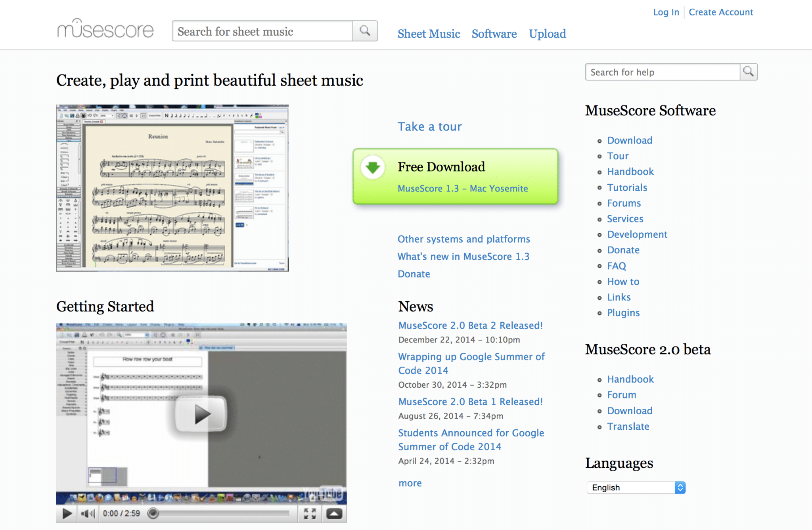
Task: Open Forums in the sidebar
Action: 624,203
